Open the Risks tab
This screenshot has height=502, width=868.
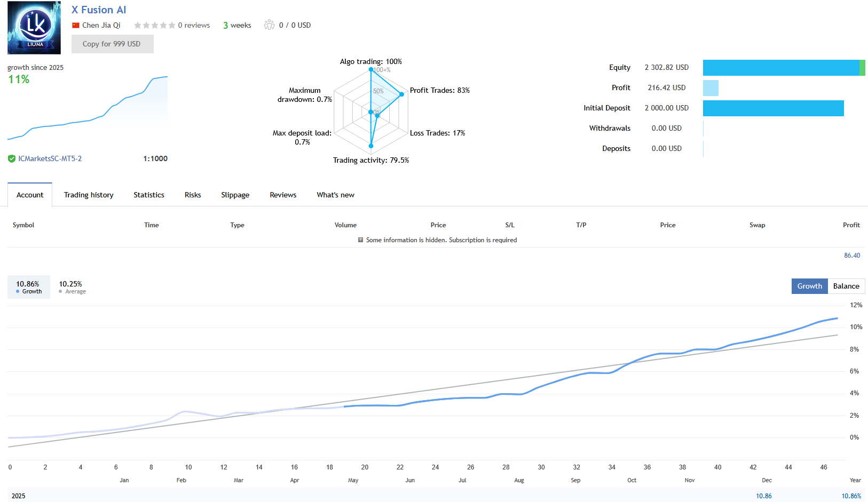click(193, 195)
